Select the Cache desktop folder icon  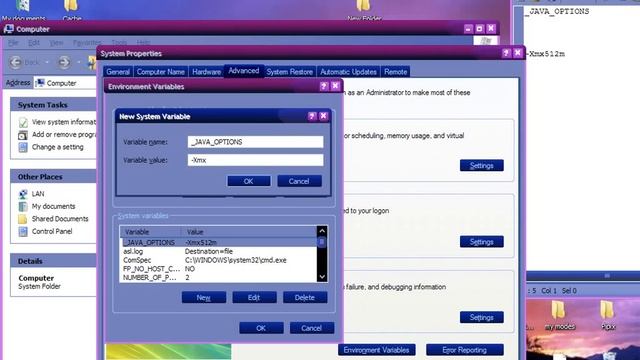pyautogui.click(x=72, y=10)
